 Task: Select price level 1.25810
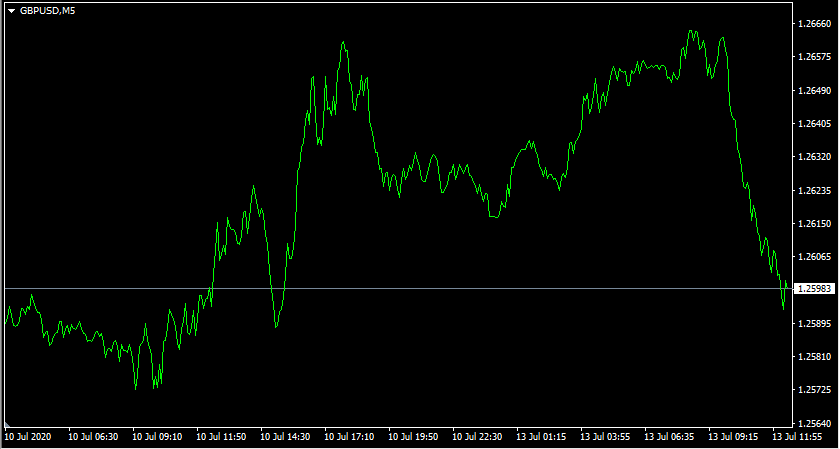814,357
